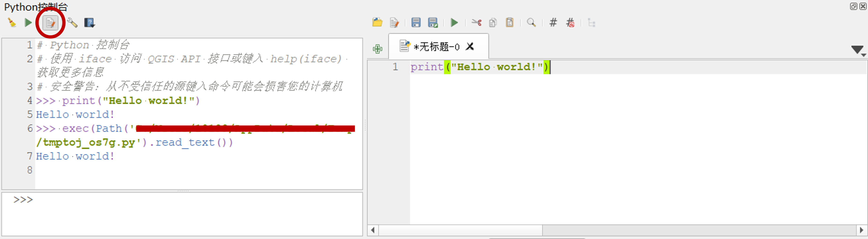Screen dimensions: 868x239
Task: Expand the editor tab list dropdown triangle
Action: pos(858,51)
